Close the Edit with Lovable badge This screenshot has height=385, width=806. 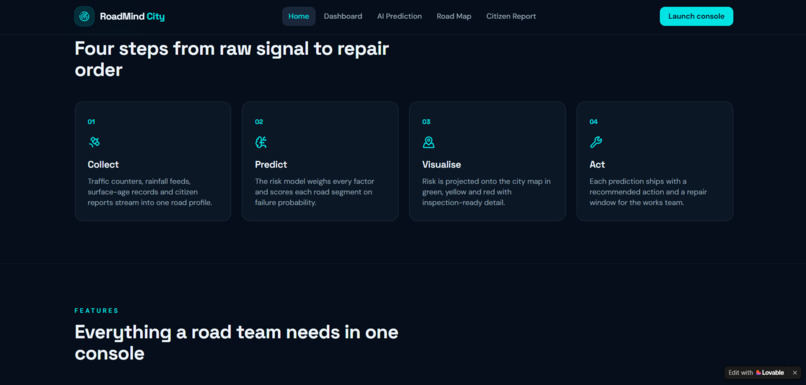(794, 373)
